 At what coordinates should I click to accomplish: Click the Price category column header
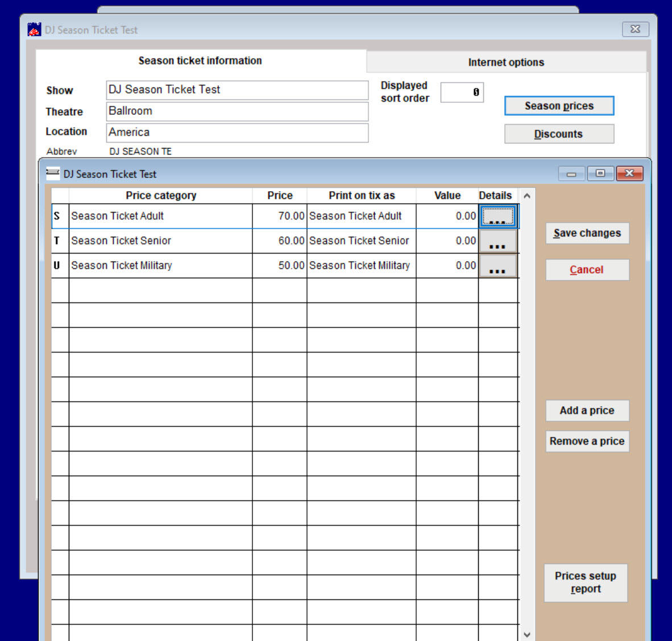[161, 196]
